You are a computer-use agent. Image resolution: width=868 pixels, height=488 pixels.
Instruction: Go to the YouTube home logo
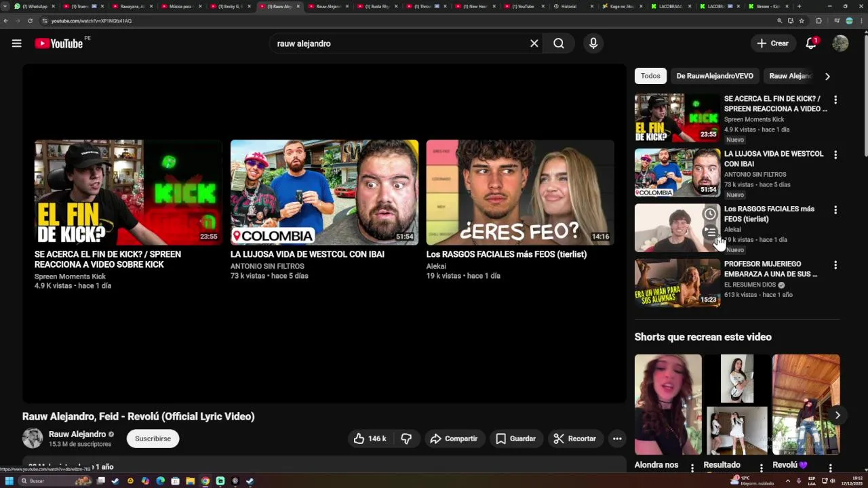pyautogui.click(x=59, y=43)
